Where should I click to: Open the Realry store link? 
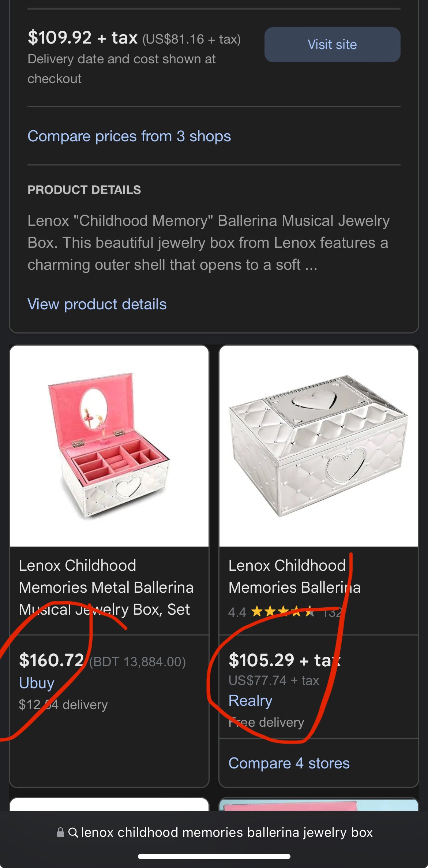click(x=250, y=700)
